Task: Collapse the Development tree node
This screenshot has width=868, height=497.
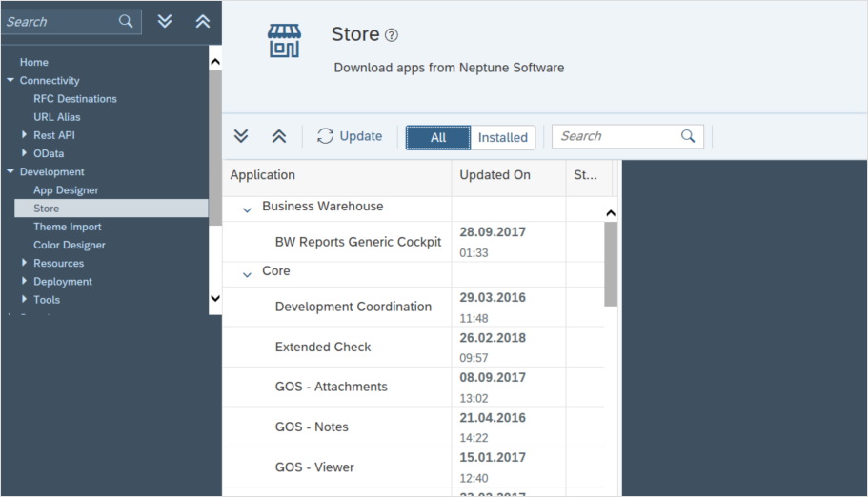Action: click(x=10, y=171)
